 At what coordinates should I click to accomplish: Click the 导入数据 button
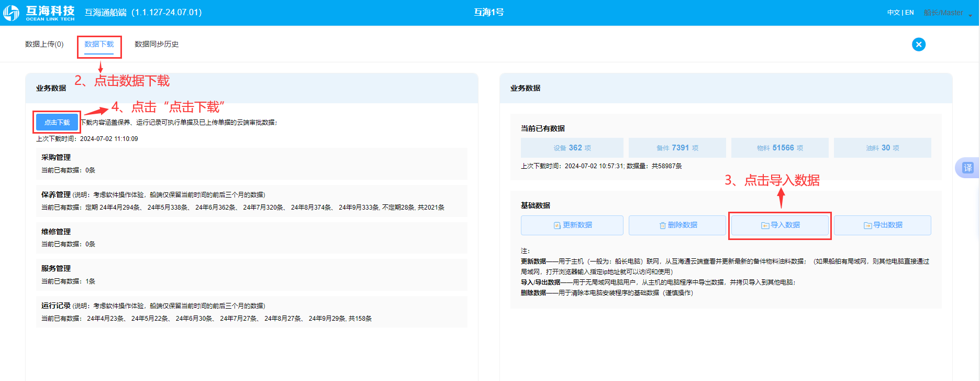(x=779, y=225)
